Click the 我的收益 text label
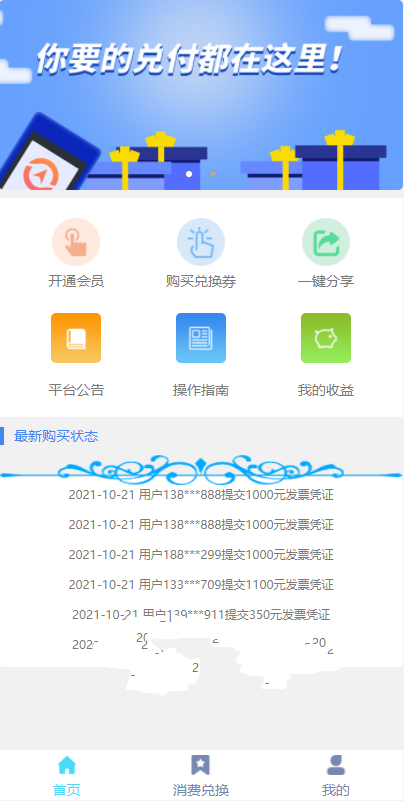This screenshot has width=404, height=801. (x=326, y=391)
